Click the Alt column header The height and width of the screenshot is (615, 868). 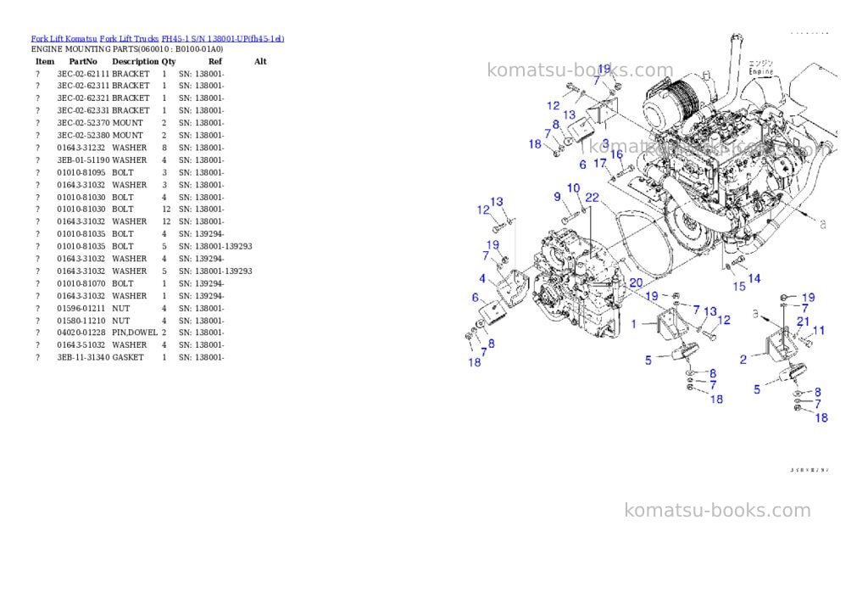[261, 61]
